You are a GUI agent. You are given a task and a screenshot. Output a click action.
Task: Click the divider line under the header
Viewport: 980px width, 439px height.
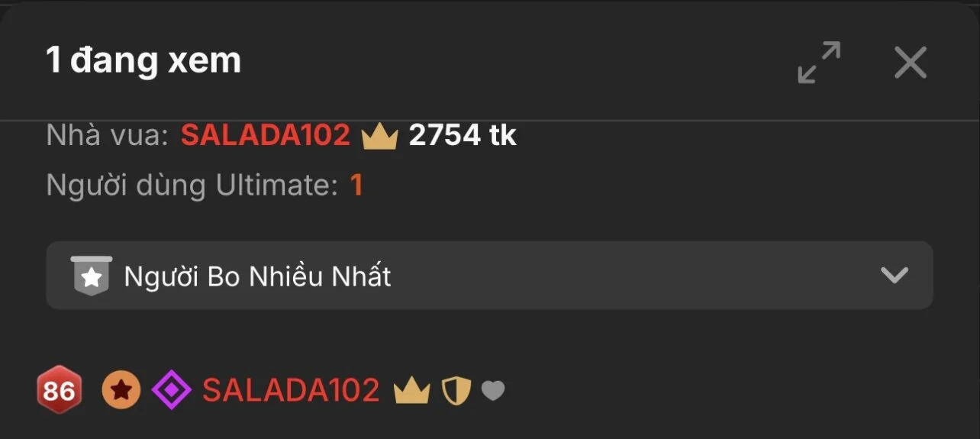tap(490, 120)
